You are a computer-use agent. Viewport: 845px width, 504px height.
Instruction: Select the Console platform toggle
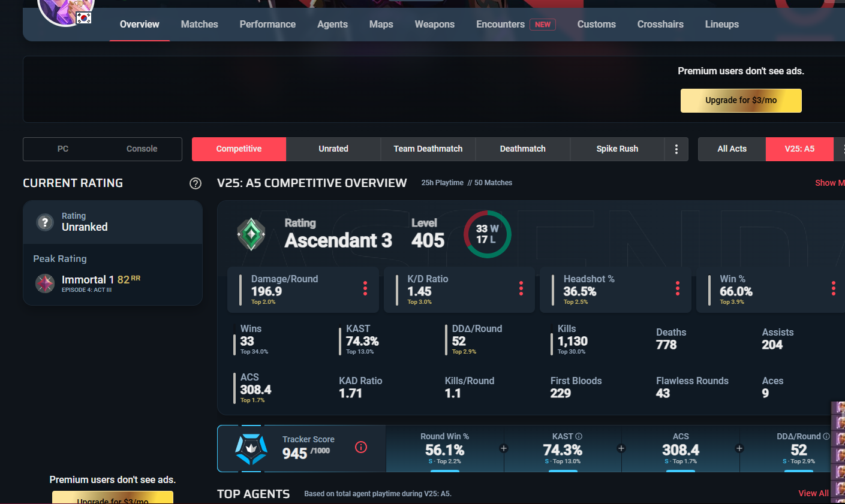[142, 149]
